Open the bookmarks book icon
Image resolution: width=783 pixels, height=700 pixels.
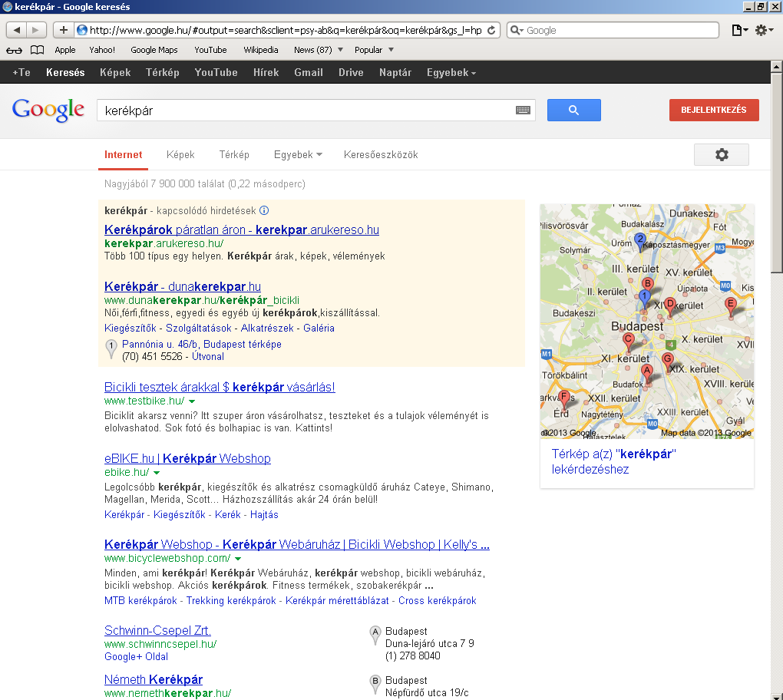[37, 50]
